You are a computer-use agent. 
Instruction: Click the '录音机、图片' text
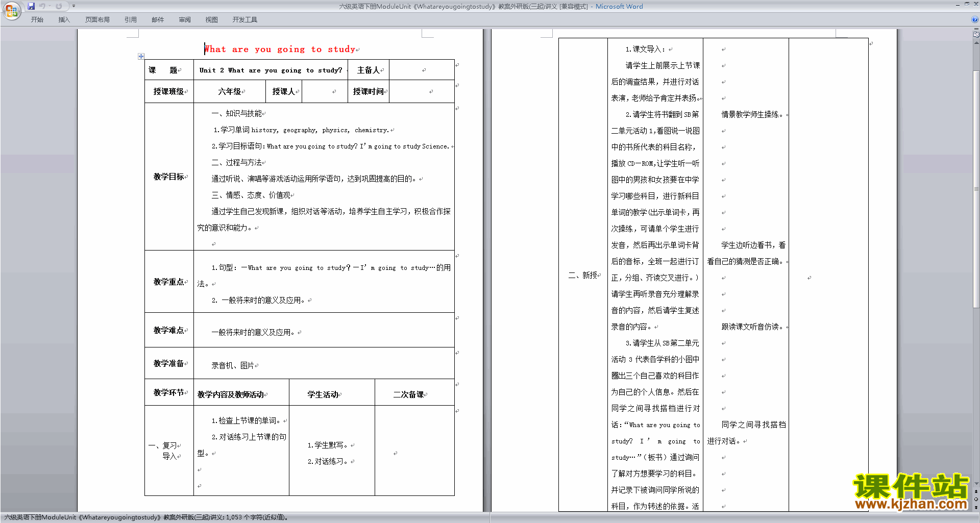(233, 365)
